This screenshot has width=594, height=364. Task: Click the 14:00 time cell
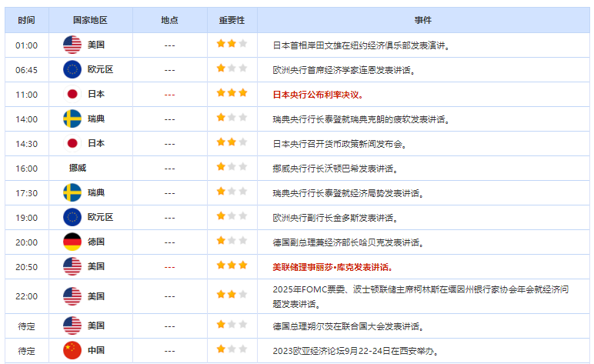26,119
